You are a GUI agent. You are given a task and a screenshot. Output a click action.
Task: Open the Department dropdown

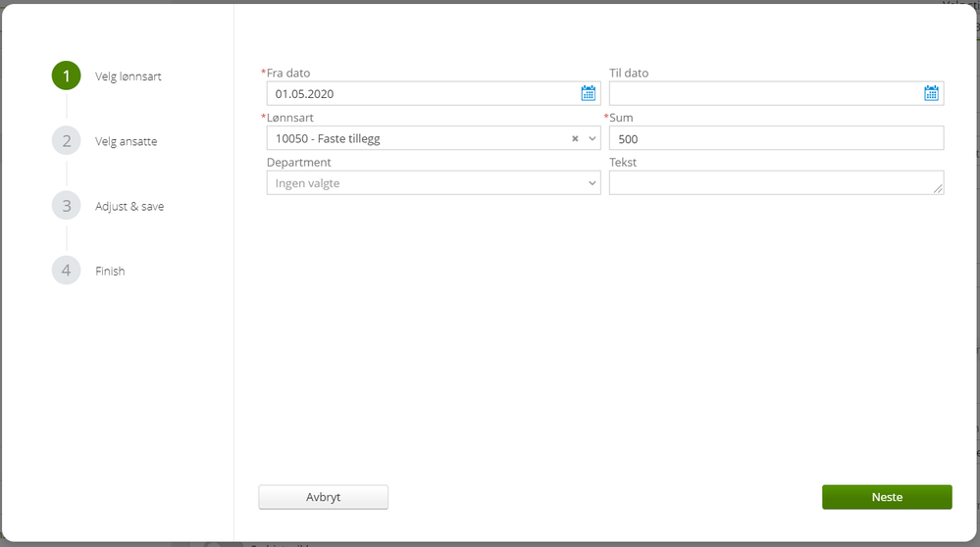coord(434,183)
